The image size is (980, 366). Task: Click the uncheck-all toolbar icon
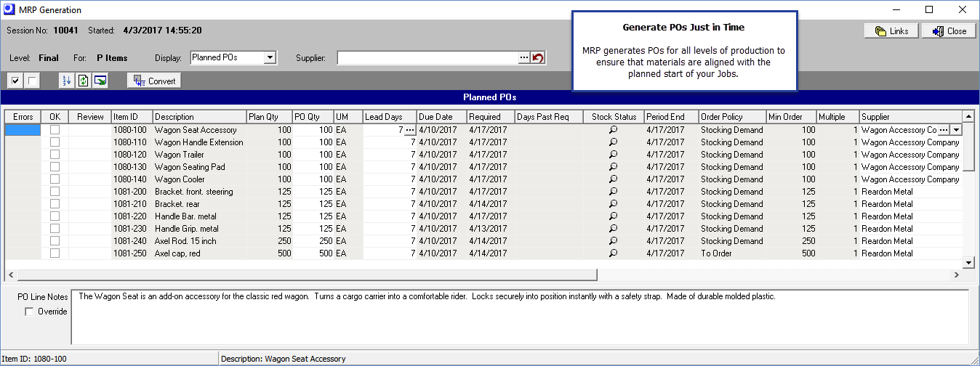point(31,81)
